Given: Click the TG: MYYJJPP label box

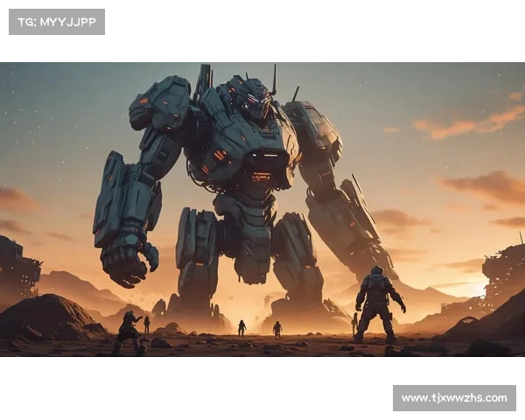Looking at the screenshot, I should coord(57,22).
